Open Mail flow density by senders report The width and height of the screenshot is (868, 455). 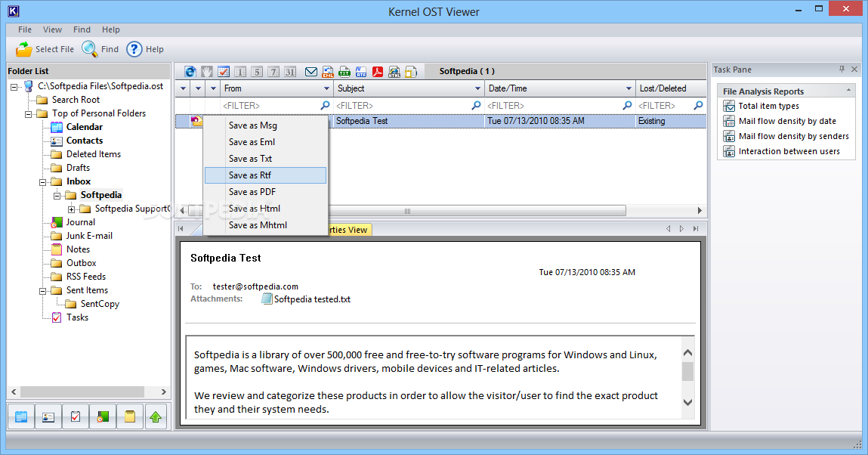[793, 136]
